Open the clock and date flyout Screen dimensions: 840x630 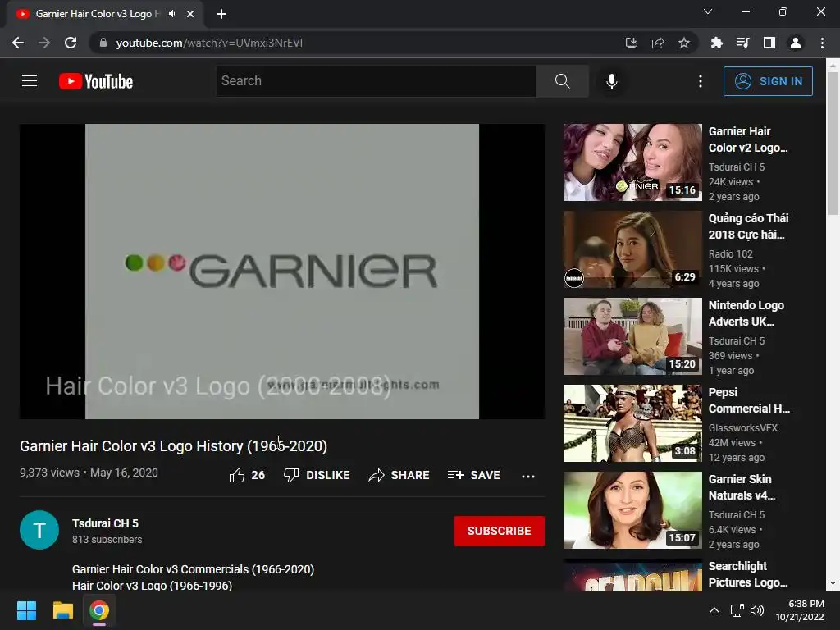[x=800, y=610]
